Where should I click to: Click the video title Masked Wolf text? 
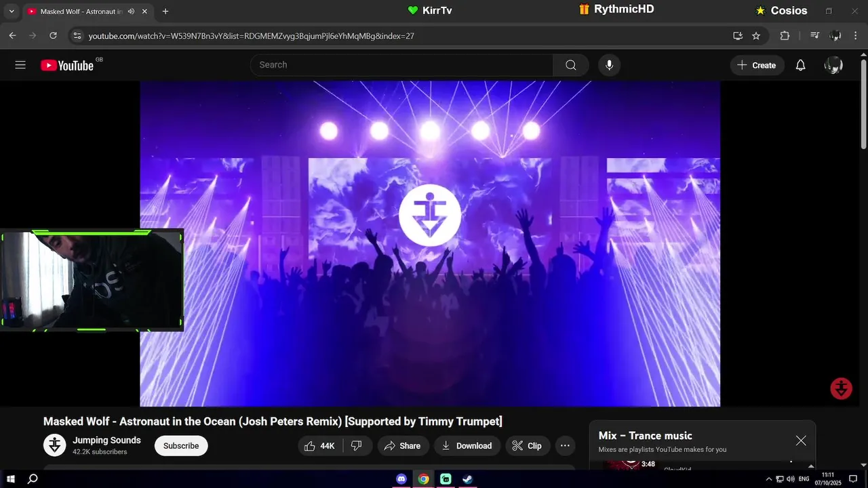(273, 422)
